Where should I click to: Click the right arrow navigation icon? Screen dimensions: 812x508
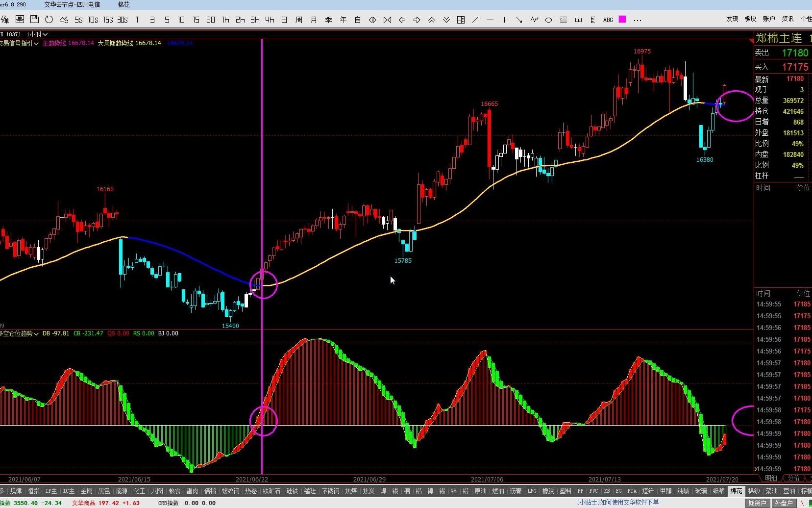417,20
